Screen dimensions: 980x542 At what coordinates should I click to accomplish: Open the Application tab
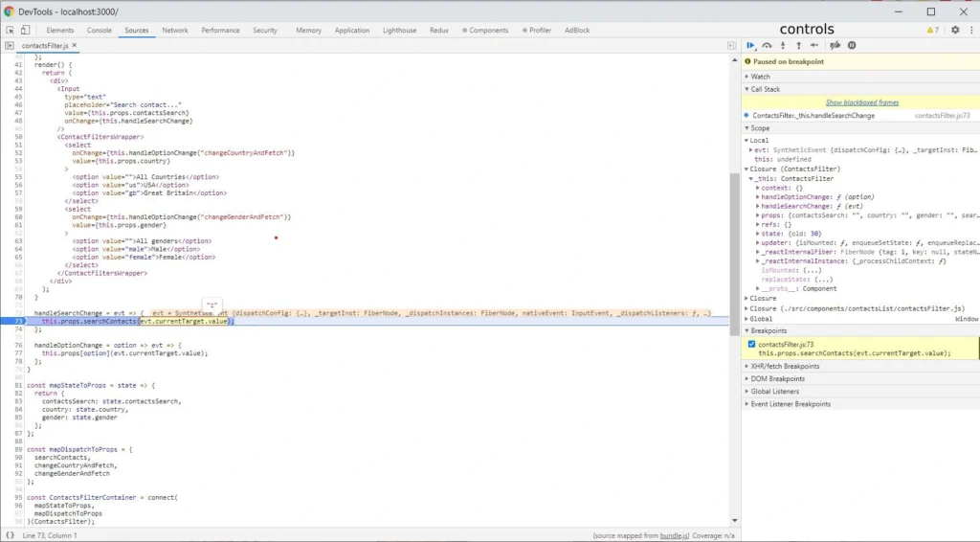point(352,30)
